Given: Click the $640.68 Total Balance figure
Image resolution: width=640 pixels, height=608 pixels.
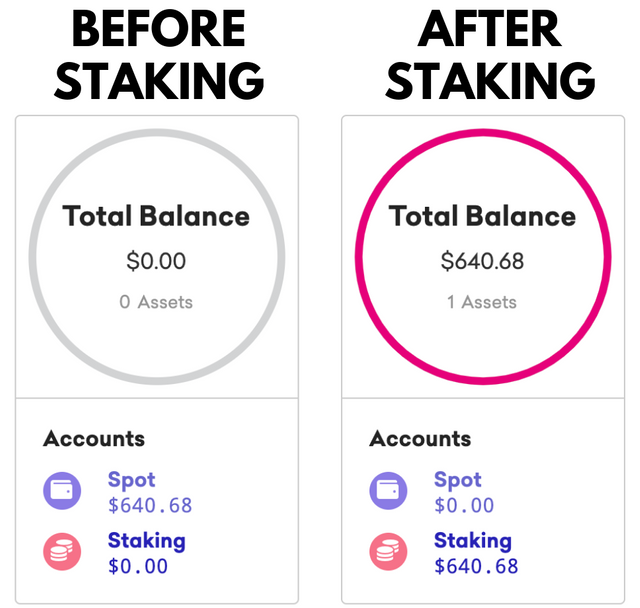Looking at the screenshot, I should pos(482,261).
